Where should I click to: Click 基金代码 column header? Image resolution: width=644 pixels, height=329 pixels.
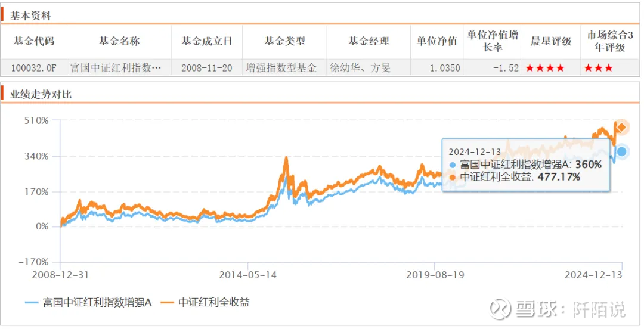(33, 41)
